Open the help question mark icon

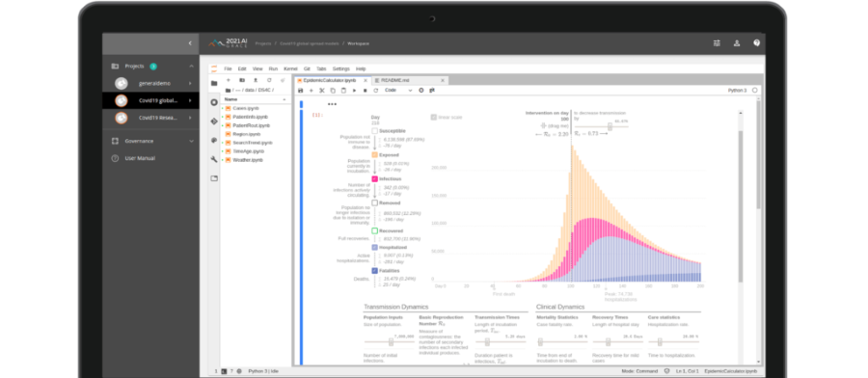[x=756, y=43]
